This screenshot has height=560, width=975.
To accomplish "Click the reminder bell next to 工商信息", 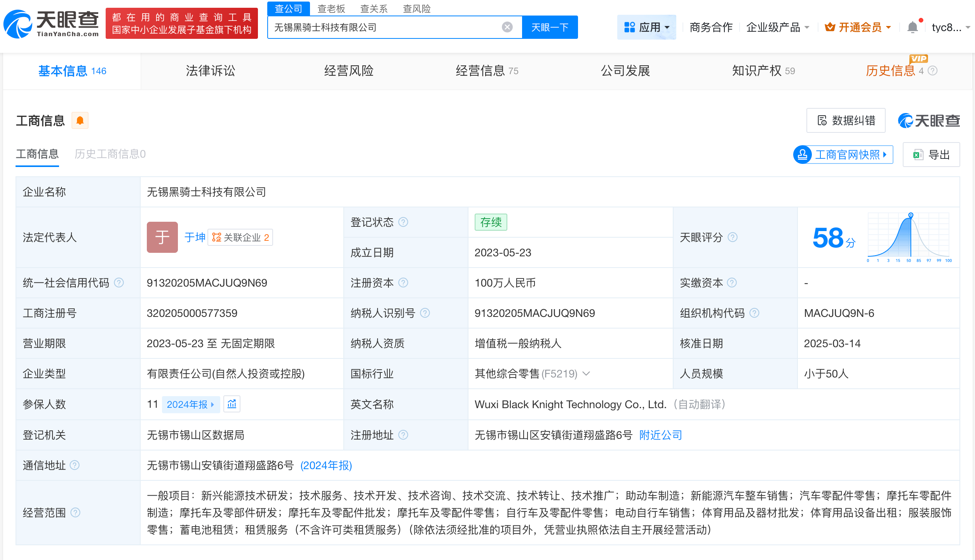I will coord(80,120).
